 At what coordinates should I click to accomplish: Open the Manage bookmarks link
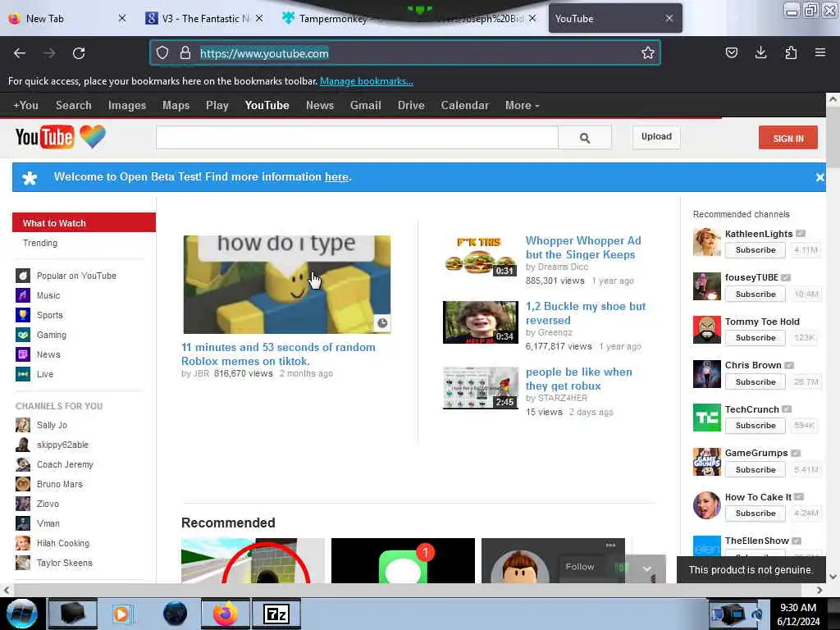pyautogui.click(x=367, y=81)
